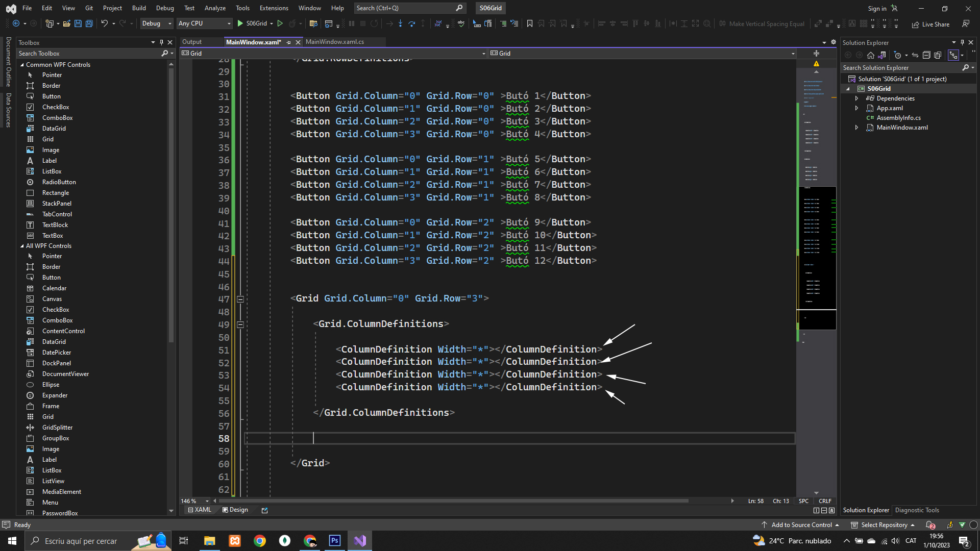Image resolution: width=980 pixels, height=551 pixels.
Task: Click Add to Source Control
Action: (801, 525)
